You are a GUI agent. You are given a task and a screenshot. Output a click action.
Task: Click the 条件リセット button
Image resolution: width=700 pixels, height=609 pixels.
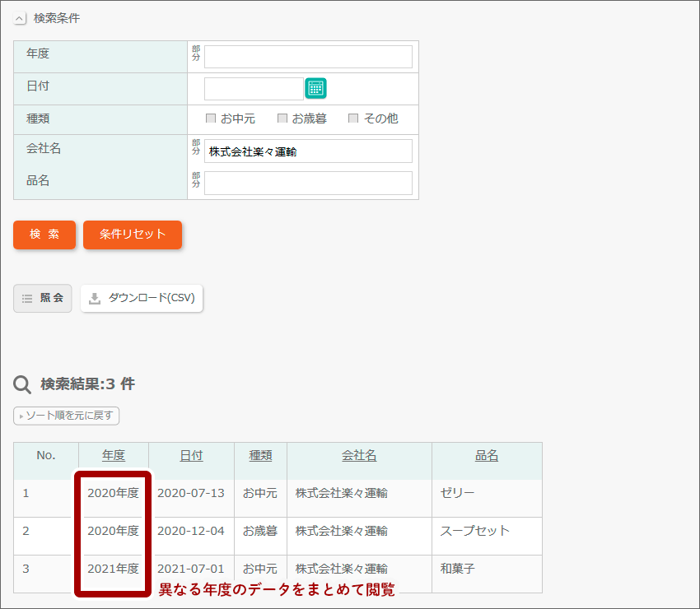coord(132,235)
